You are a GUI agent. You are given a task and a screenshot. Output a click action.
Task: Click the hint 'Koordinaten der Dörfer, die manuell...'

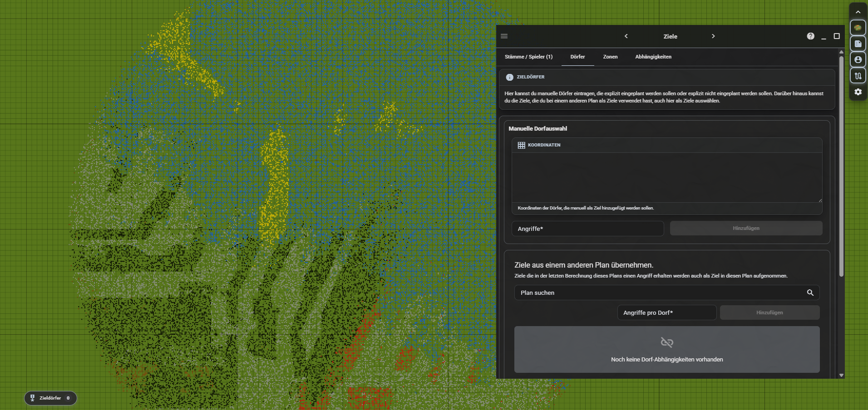pyautogui.click(x=586, y=208)
